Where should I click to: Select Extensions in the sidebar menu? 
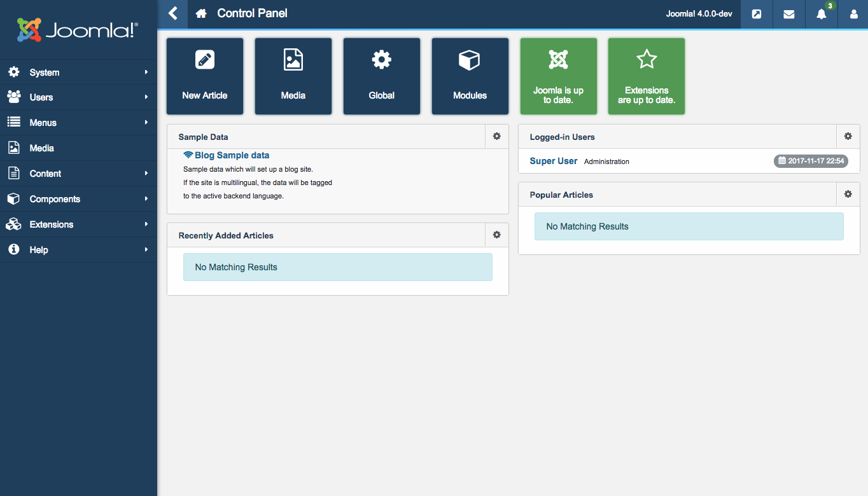[x=78, y=224]
